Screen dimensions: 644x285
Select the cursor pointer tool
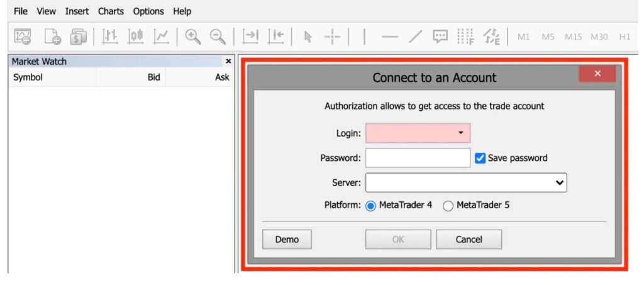[x=308, y=37]
